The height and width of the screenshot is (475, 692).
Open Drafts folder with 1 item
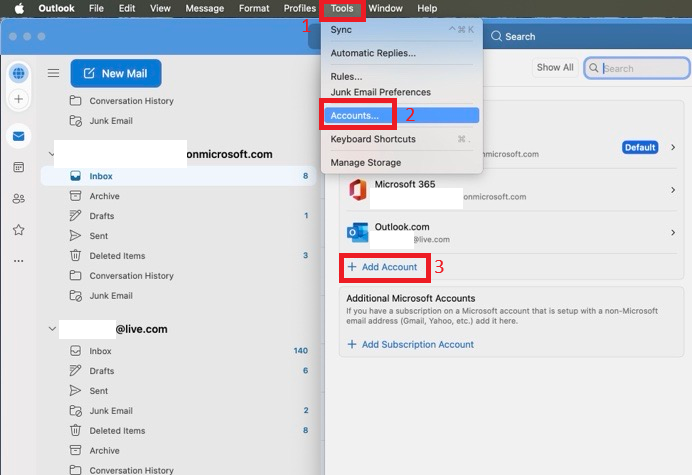tap(178, 216)
